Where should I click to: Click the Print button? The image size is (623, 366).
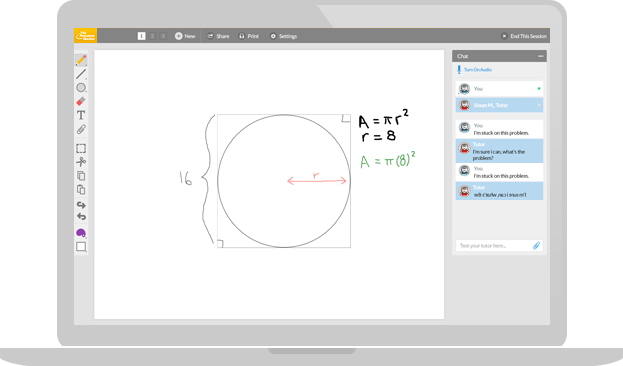click(x=249, y=36)
